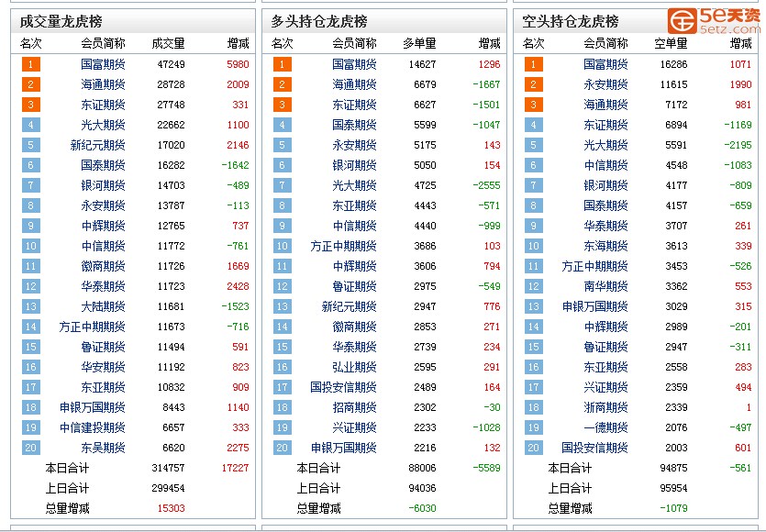Click 总量增减 value -1079
This screenshot has width=766, height=532.
(x=673, y=508)
